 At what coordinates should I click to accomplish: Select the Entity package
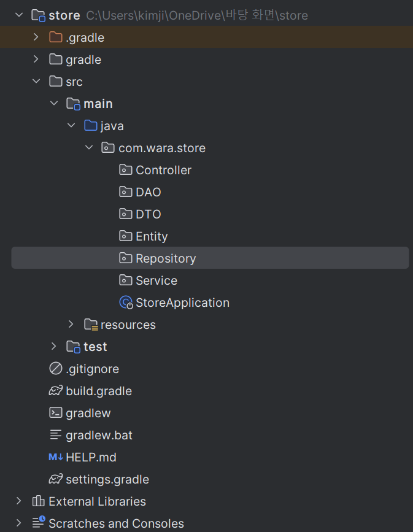point(152,236)
